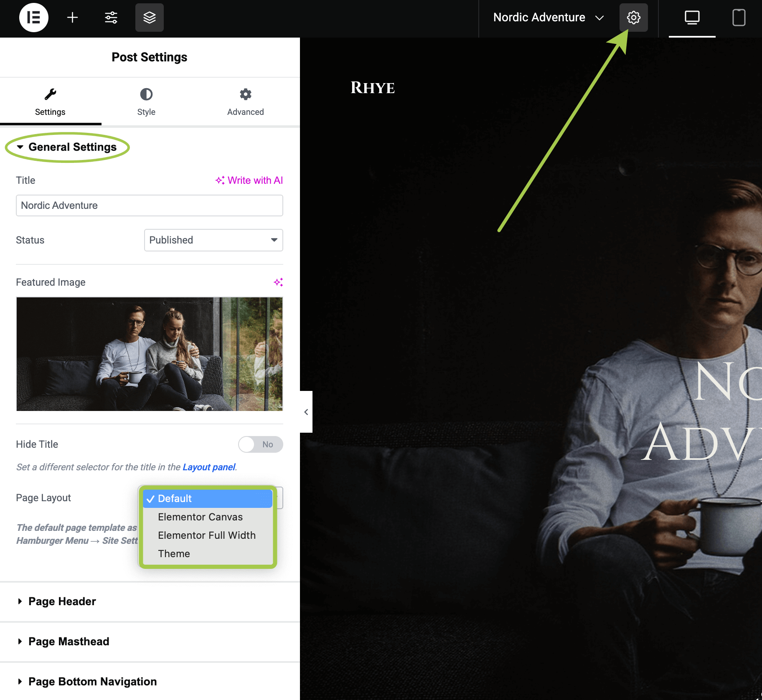Click the Elementor logo button

[x=33, y=18]
